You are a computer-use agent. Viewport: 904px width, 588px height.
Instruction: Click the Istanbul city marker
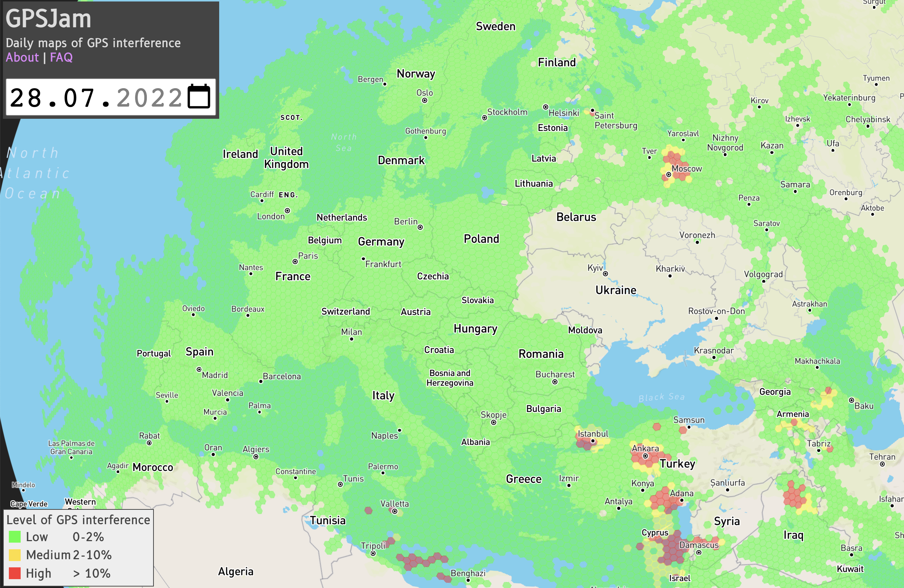pyautogui.click(x=593, y=441)
